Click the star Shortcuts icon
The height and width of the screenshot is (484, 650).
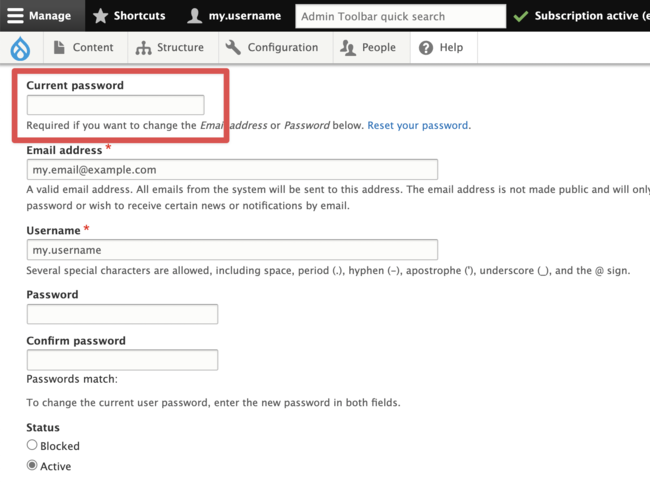100,16
